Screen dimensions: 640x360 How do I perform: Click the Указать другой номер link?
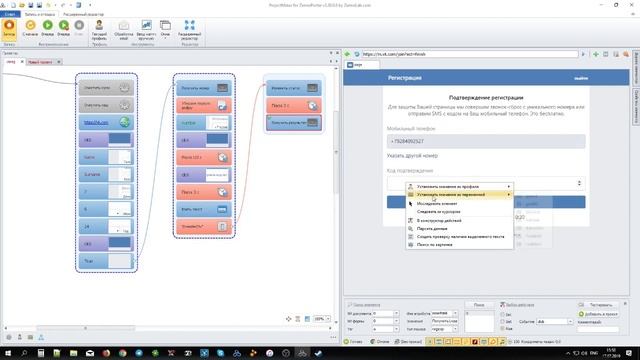pyautogui.click(x=412, y=156)
